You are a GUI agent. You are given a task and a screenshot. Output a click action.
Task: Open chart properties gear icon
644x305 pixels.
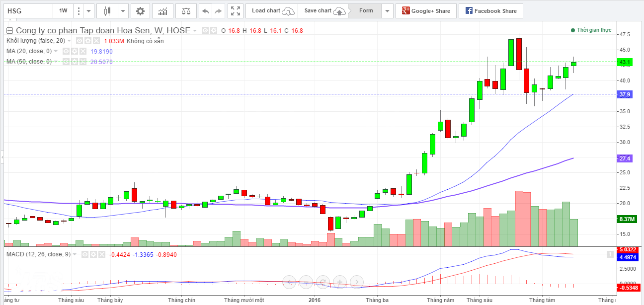tap(141, 11)
